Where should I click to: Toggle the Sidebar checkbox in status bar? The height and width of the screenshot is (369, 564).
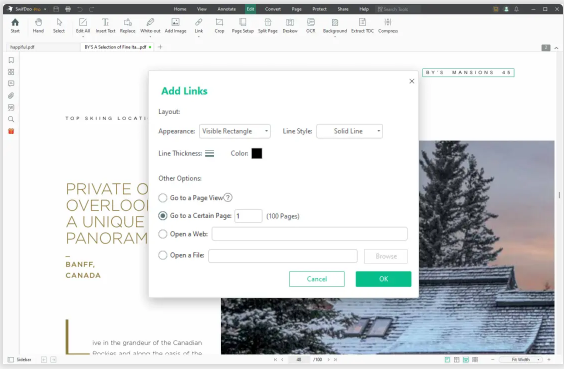coord(11,360)
